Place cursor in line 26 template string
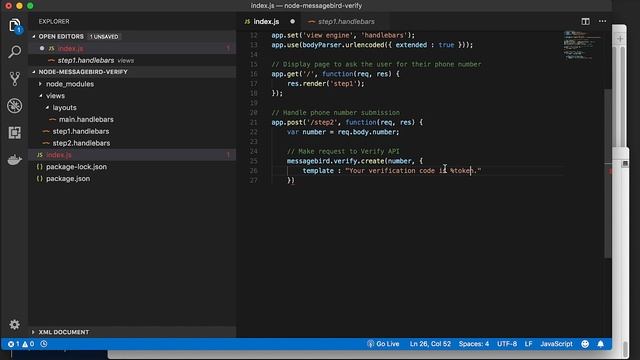The image size is (640, 360). (x=413, y=171)
